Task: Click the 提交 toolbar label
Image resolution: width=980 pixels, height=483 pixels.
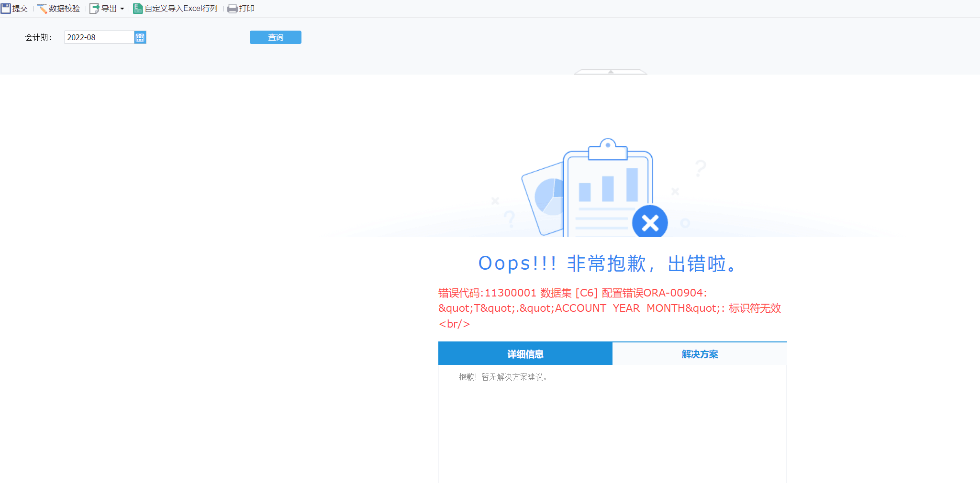Action: point(20,9)
